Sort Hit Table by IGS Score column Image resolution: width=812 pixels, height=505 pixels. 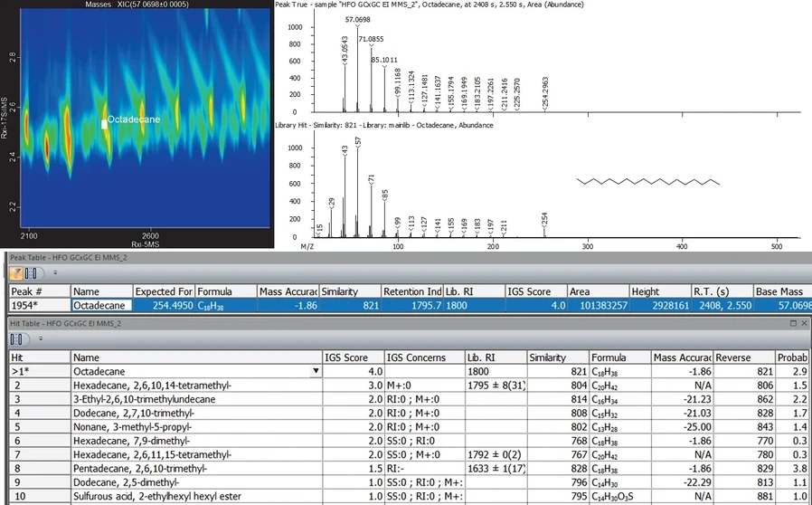pos(353,357)
